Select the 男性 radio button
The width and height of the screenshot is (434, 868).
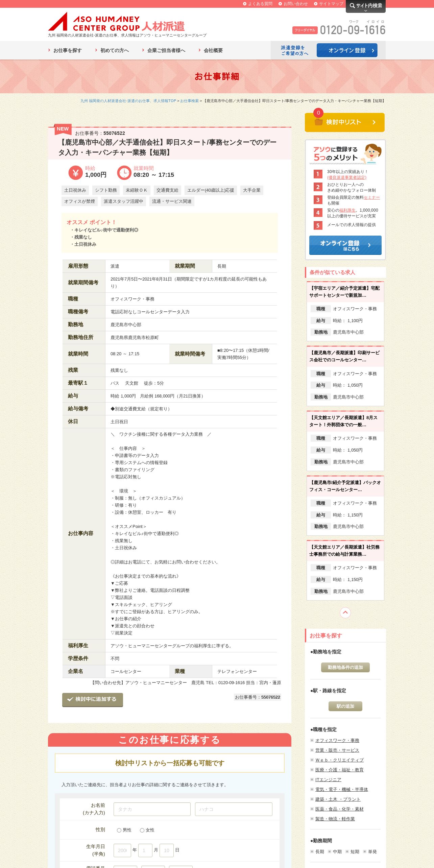tap(119, 830)
